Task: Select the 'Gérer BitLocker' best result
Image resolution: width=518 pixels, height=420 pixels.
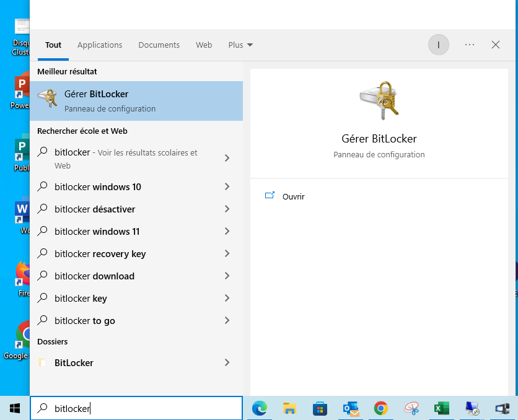Action: click(x=136, y=101)
